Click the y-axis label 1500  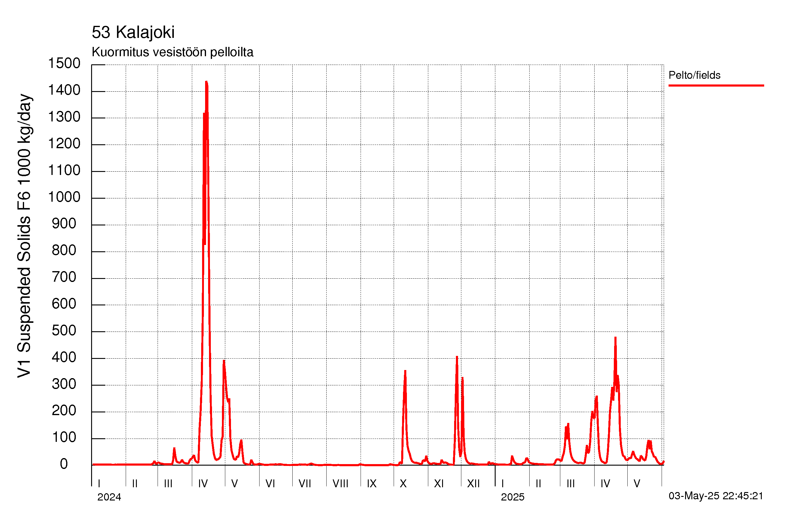[64, 63]
